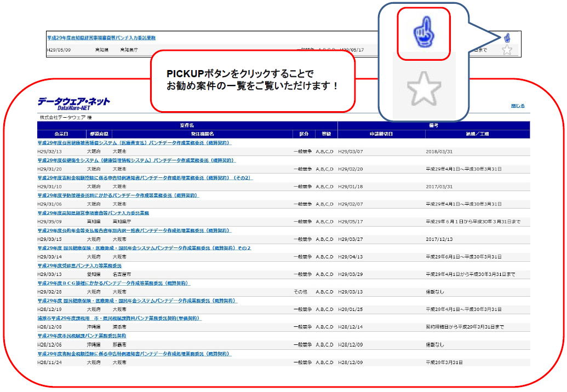Click the 公示日 column header
Screen dimensions: 567x392
(61, 134)
